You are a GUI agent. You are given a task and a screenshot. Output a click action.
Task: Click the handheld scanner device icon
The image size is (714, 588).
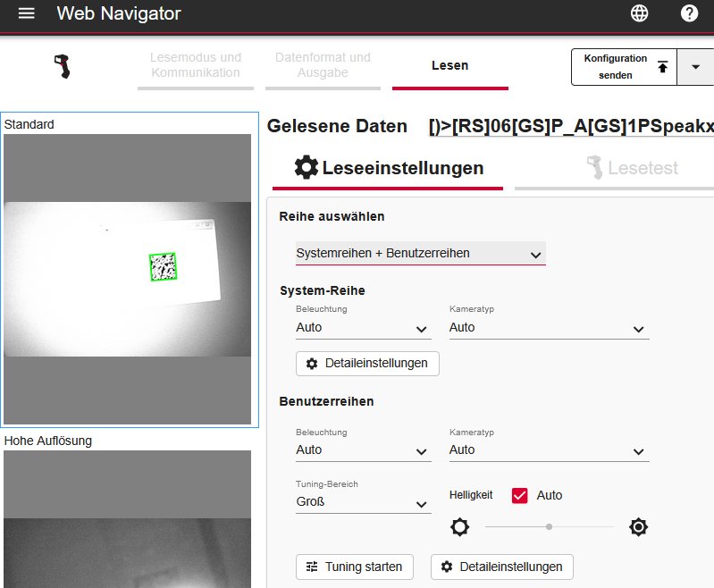(x=61, y=66)
